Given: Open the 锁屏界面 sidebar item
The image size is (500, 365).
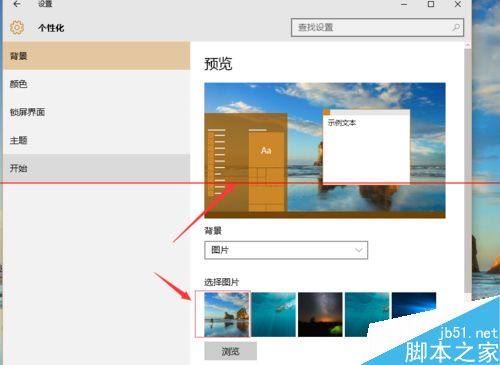Looking at the screenshot, I should pos(96,112).
